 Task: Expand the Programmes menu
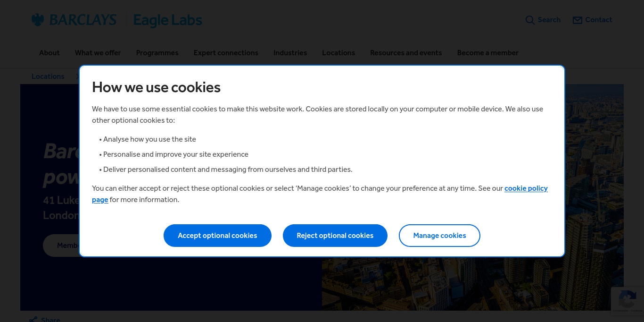coord(157,53)
